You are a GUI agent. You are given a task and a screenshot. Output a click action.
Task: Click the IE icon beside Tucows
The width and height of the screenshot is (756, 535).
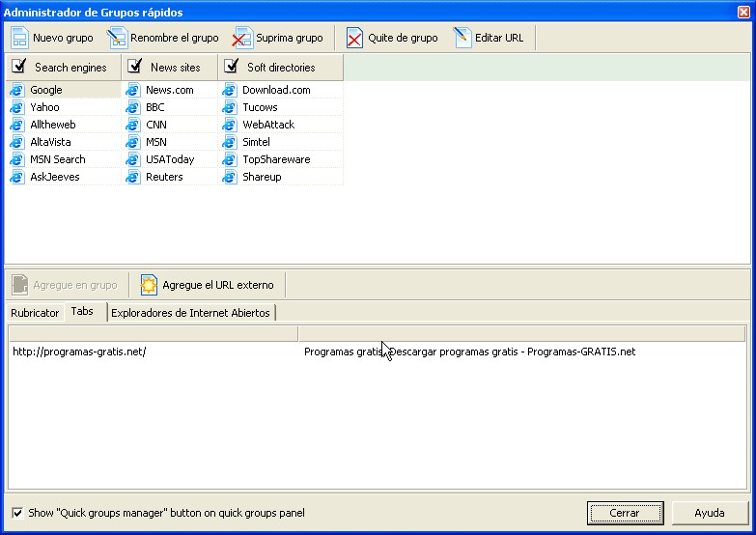point(230,107)
